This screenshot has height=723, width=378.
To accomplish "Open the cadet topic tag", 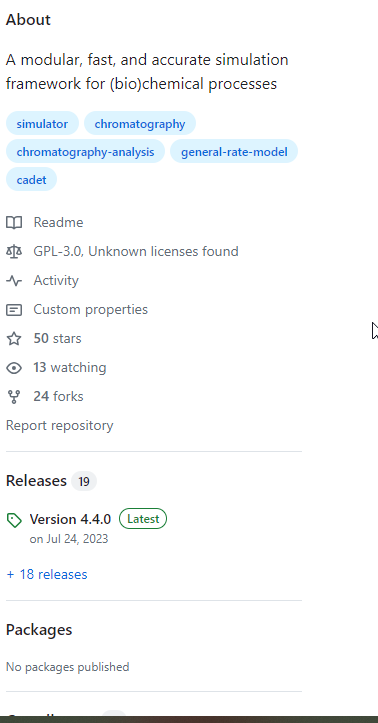I will pos(31,180).
